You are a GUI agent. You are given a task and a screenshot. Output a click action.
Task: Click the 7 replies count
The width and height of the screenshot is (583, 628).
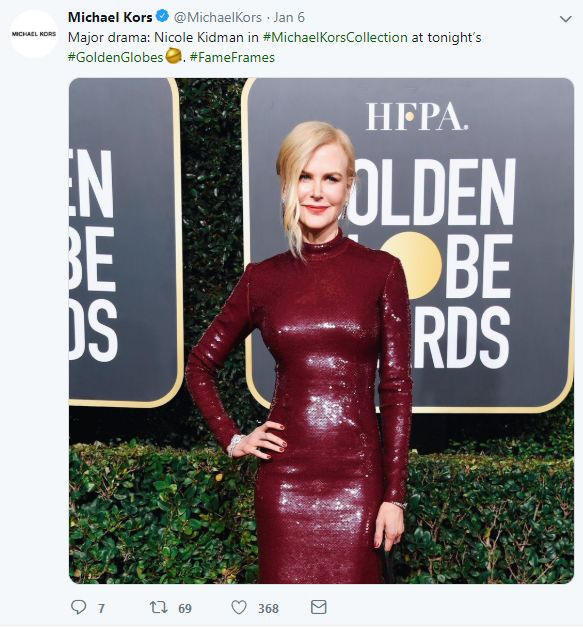pos(101,608)
